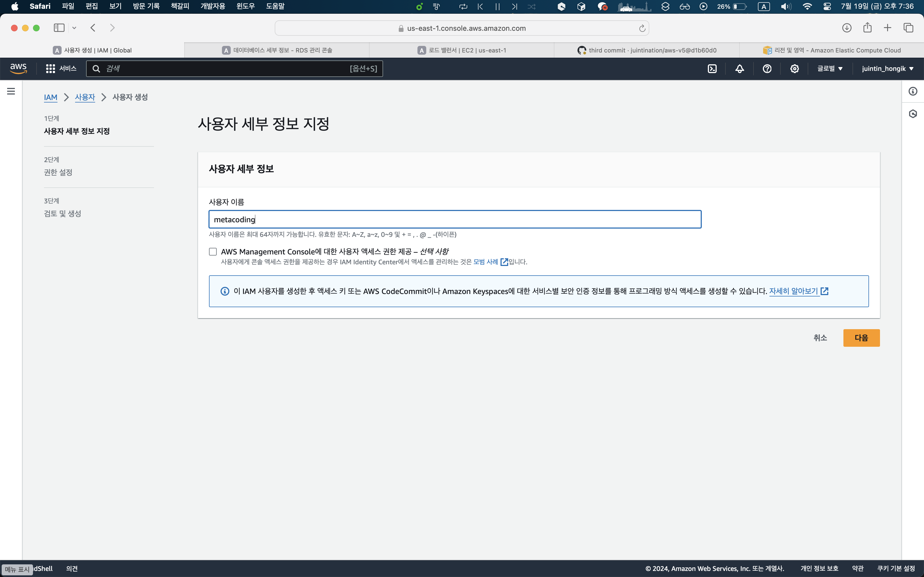Image resolution: width=924 pixels, height=577 pixels.
Task: Click the notifications bell icon
Action: (739, 69)
